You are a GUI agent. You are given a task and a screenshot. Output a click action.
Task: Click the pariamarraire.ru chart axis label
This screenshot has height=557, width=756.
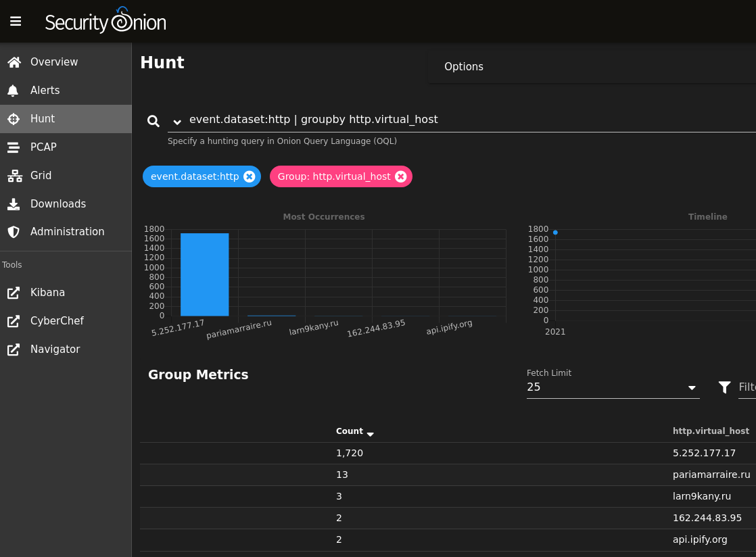pyautogui.click(x=239, y=330)
